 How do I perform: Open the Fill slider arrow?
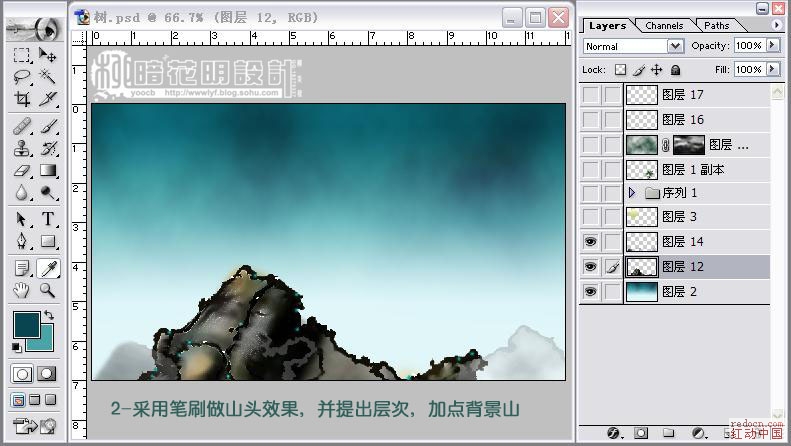(x=772, y=69)
